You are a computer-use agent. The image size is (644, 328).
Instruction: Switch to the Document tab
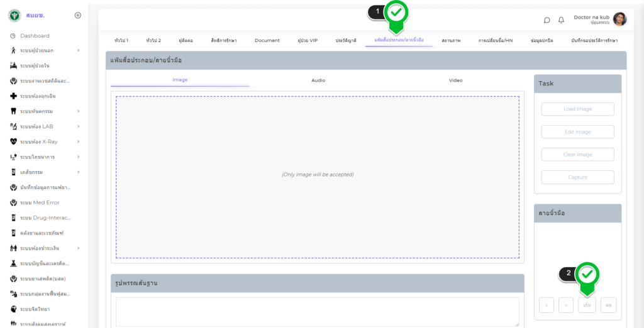click(267, 40)
